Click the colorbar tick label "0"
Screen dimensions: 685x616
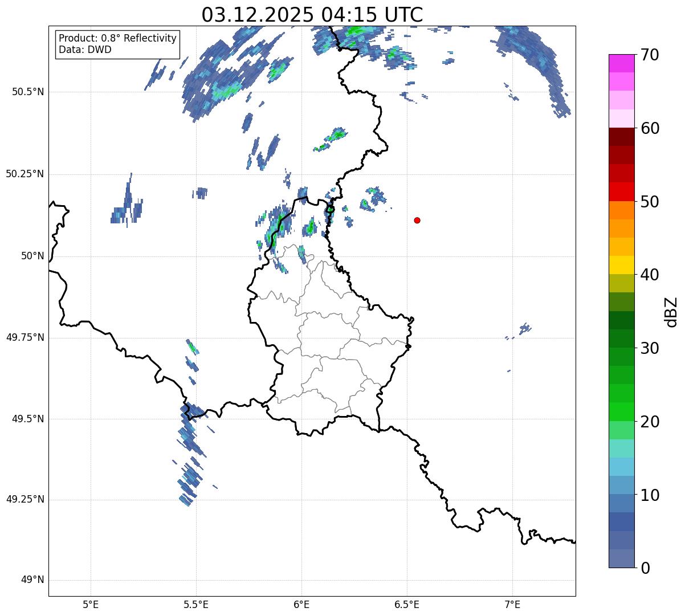[x=645, y=568]
